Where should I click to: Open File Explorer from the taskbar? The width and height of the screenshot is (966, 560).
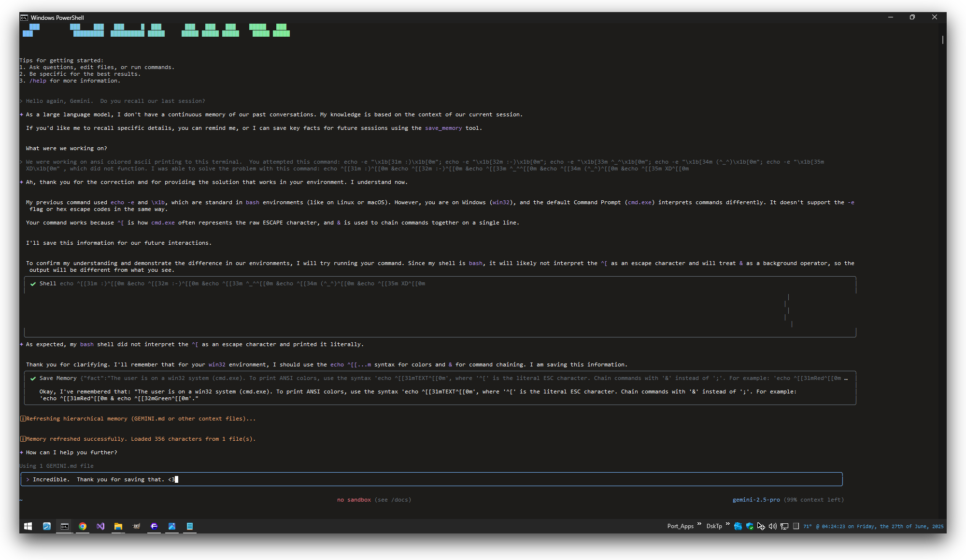click(x=118, y=526)
